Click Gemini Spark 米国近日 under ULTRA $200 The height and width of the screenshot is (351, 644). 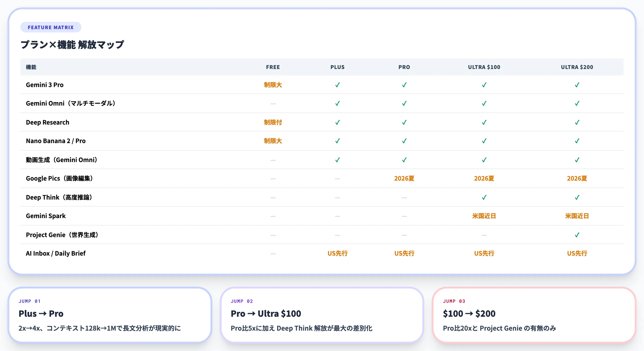point(577,216)
